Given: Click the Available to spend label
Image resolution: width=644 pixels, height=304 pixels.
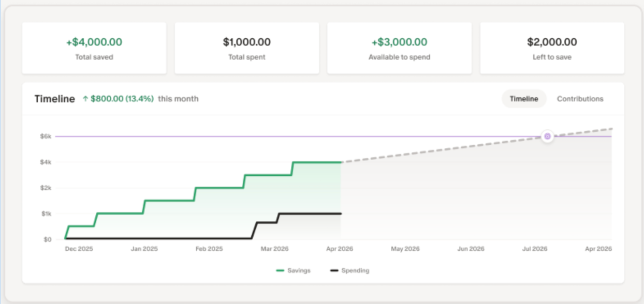Looking at the screenshot, I should 399,57.
